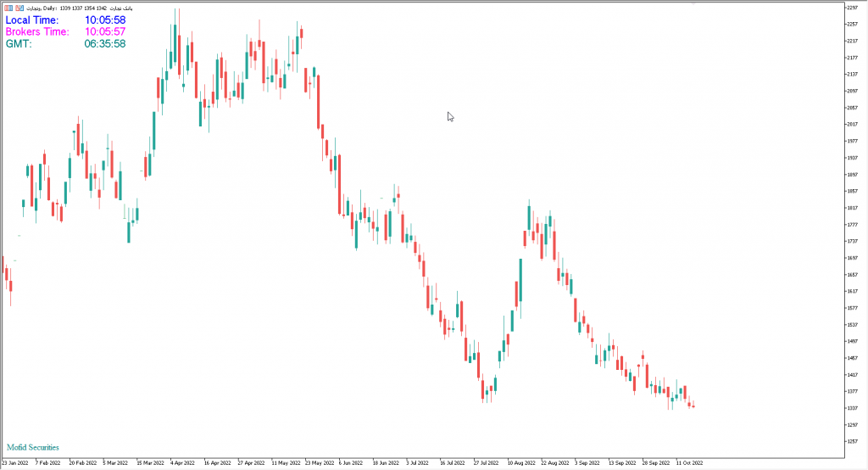
Task: Click the 2017 price scale label
Action: (852, 124)
